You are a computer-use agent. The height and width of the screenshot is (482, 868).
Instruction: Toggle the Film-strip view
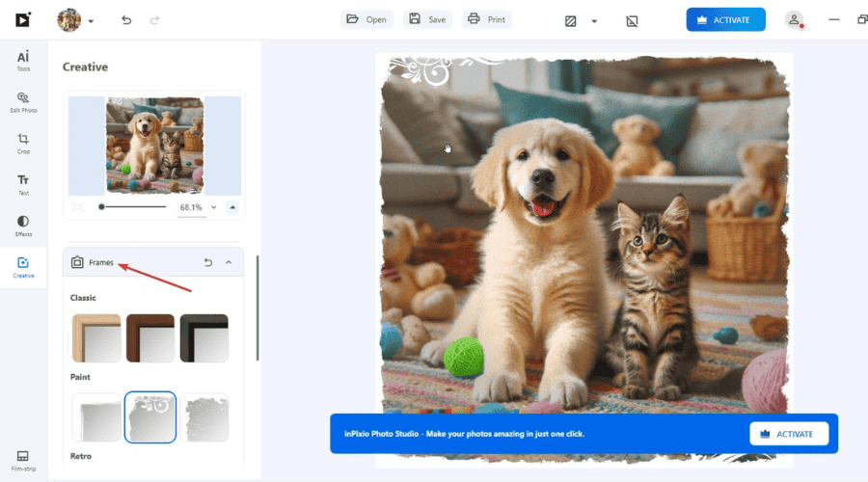pos(23,461)
